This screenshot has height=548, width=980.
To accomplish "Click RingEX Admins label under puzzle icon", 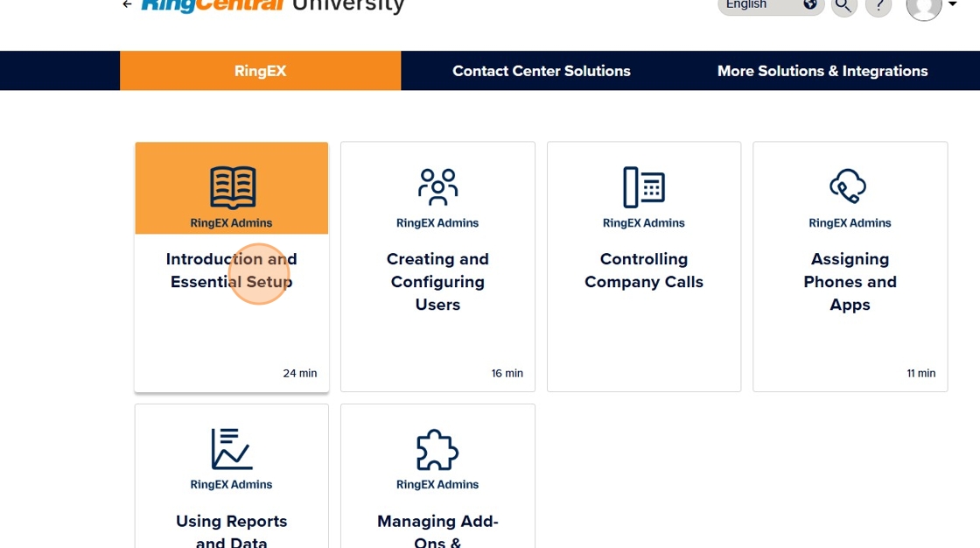I will point(437,484).
